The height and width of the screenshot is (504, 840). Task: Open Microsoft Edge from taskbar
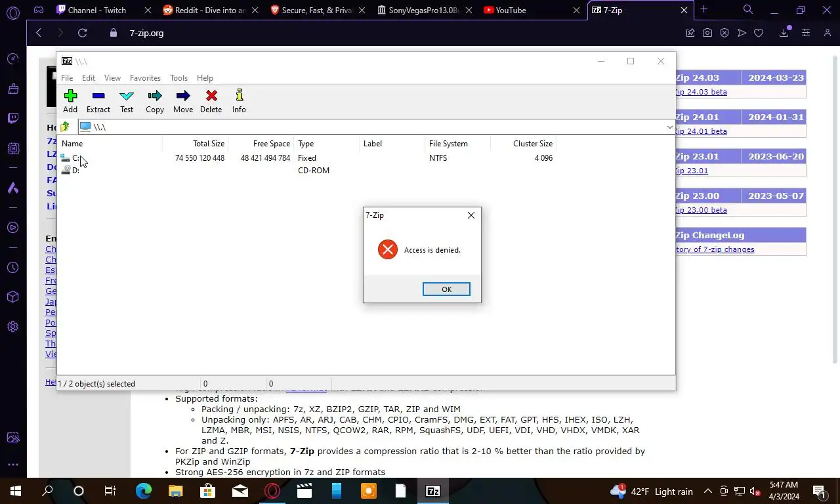point(144,491)
